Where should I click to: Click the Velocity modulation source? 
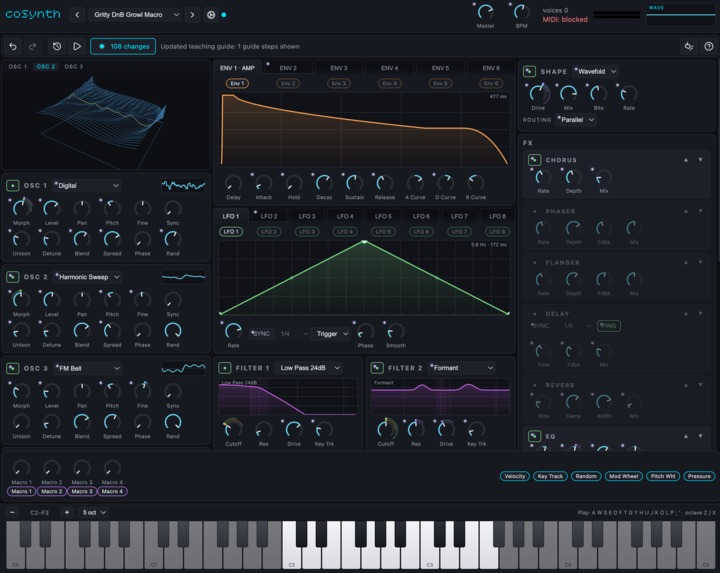click(x=515, y=476)
